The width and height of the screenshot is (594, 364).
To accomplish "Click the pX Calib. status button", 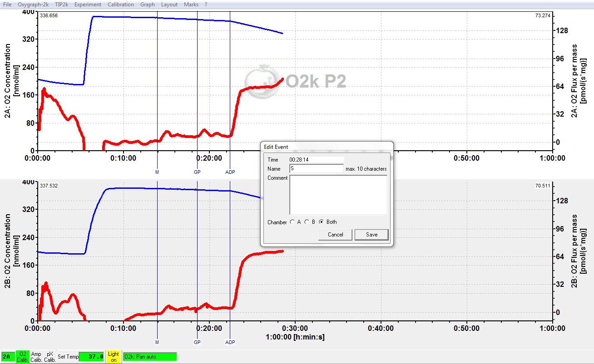I will (50, 357).
